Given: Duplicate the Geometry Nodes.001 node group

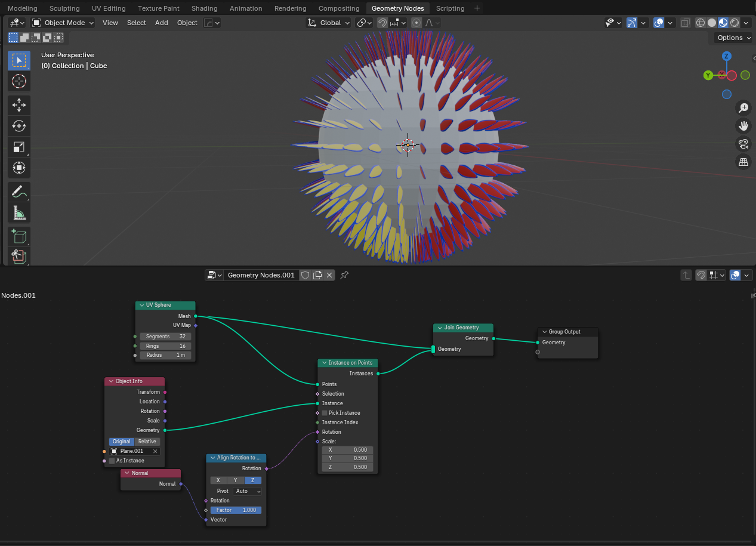Looking at the screenshot, I should click(317, 275).
